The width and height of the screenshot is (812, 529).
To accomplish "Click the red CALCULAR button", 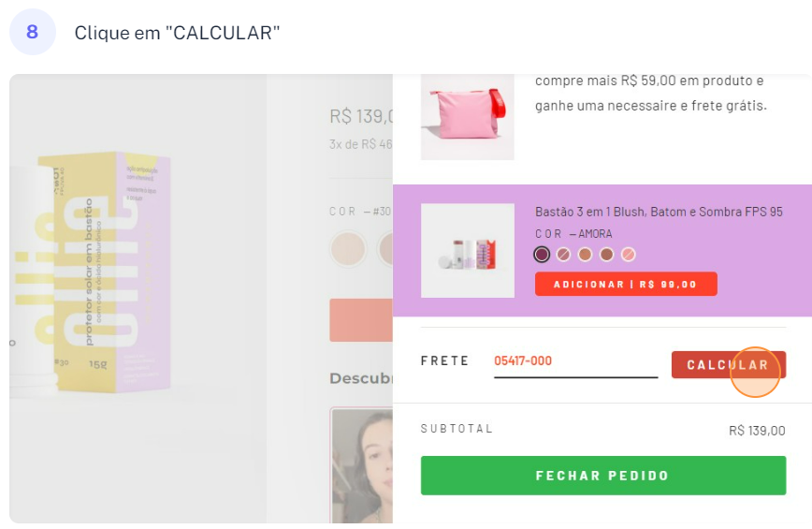I will (x=728, y=365).
